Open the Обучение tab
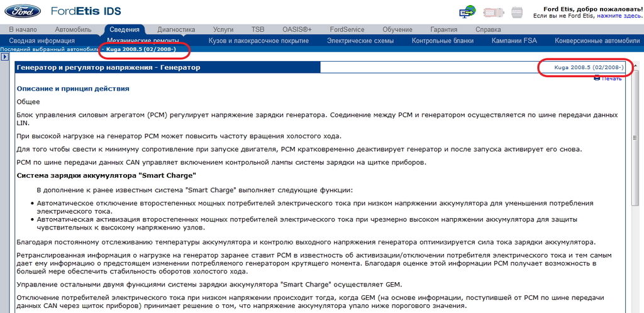The image size is (644, 313). pyautogui.click(x=397, y=30)
